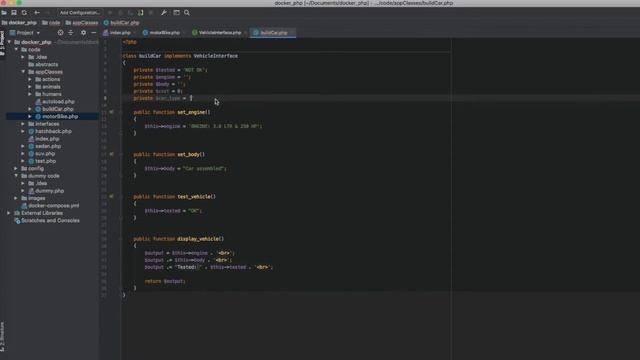Switch to index.php tab
640x360 pixels.
pos(120,33)
